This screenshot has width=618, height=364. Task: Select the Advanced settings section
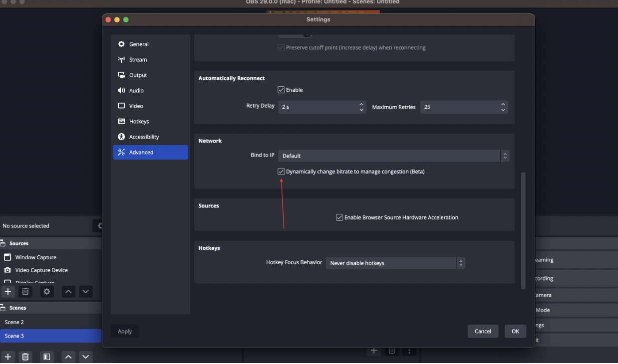(150, 152)
